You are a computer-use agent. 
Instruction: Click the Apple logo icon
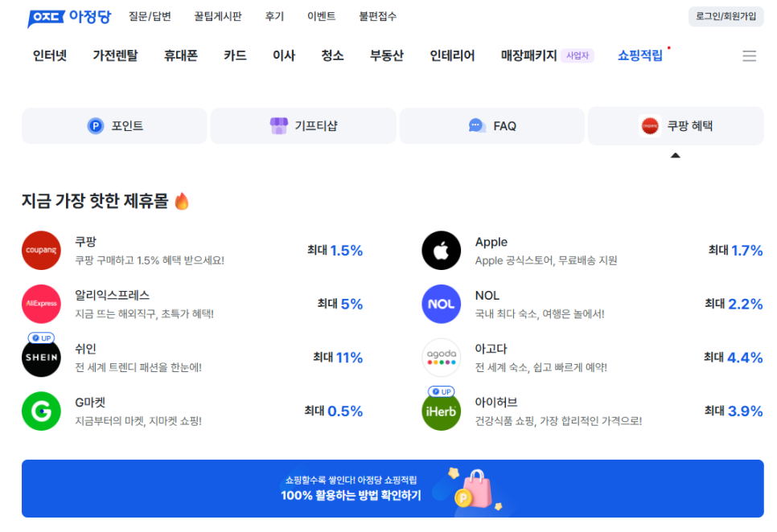click(441, 251)
